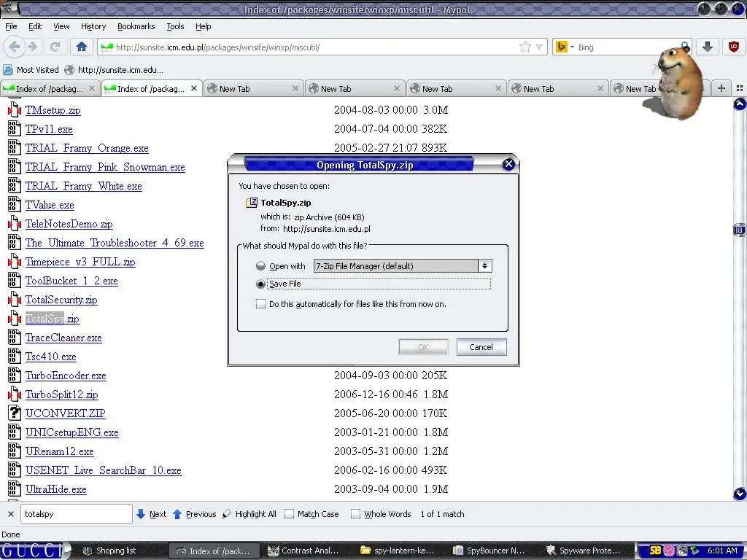The width and height of the screenshot is (747, 560).
Task: Open the History menu
Action: 93,26
